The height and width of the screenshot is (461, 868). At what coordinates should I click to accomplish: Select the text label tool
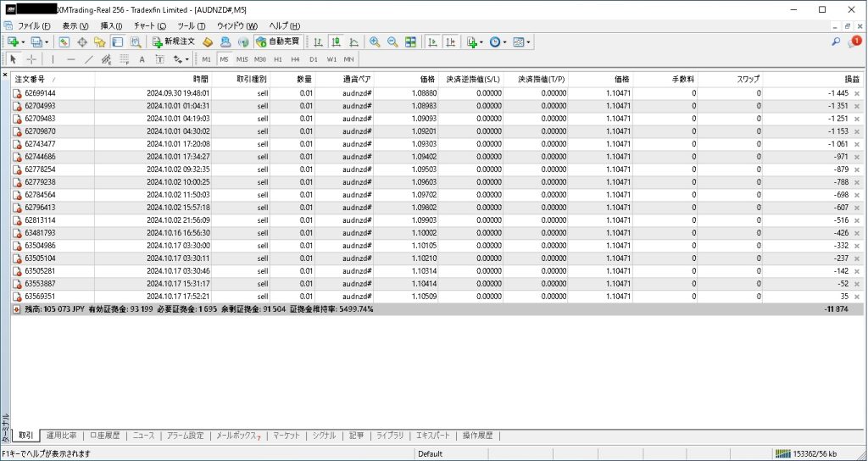142,59
